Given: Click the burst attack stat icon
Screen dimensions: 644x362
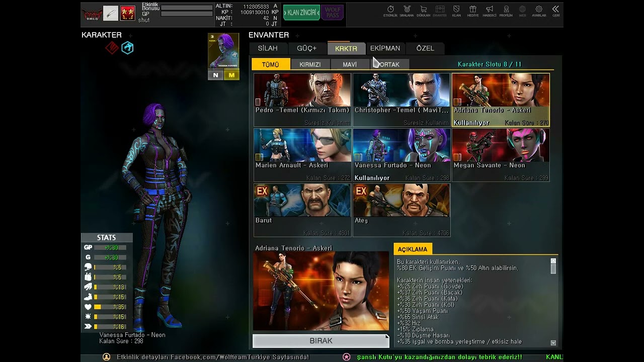Looking at the screenshot, I should coord(88,316).
